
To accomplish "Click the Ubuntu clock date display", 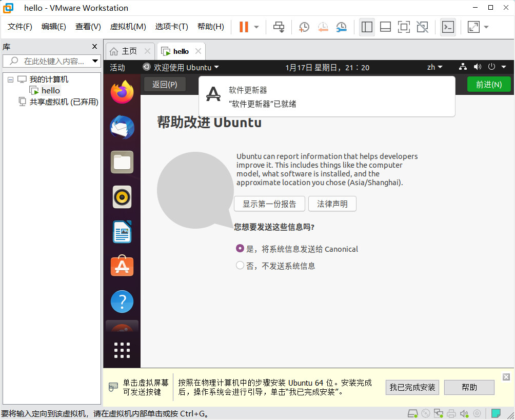I will 327,68.
